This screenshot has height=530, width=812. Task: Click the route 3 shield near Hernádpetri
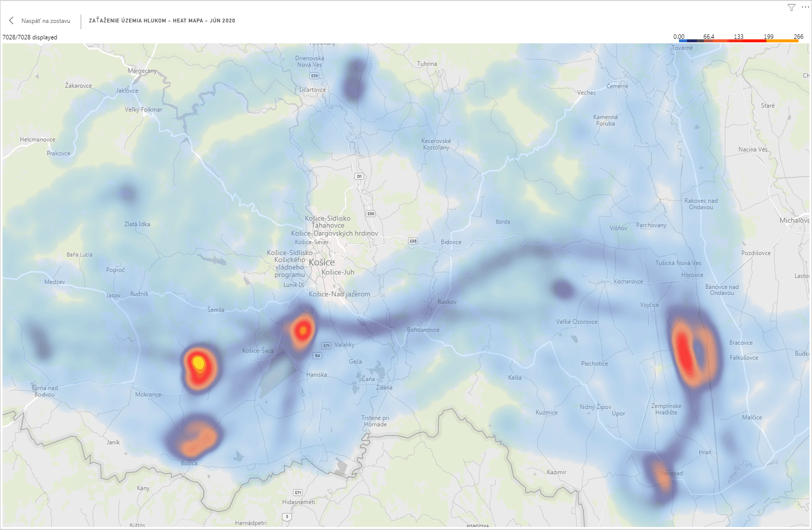[x=287, y=517]
